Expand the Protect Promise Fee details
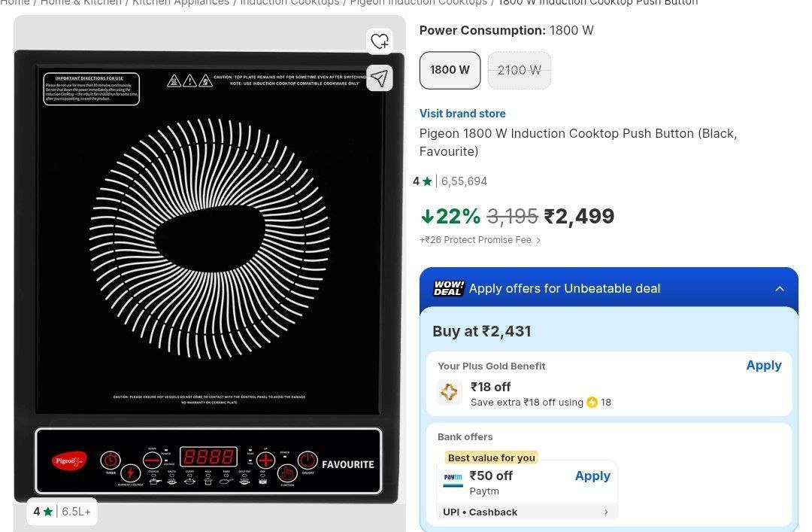The height and width of the screenshot is (532, 812). (x=538, y=241)
